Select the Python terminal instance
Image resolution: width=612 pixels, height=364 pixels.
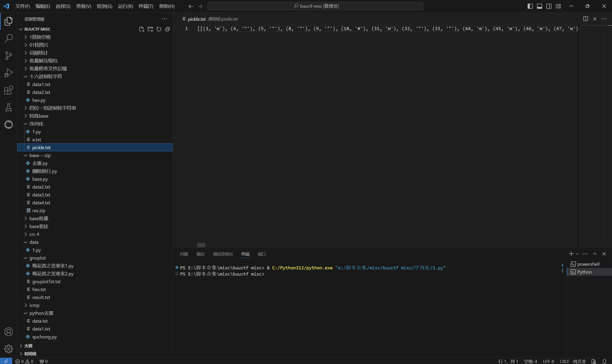click(589, 272)
